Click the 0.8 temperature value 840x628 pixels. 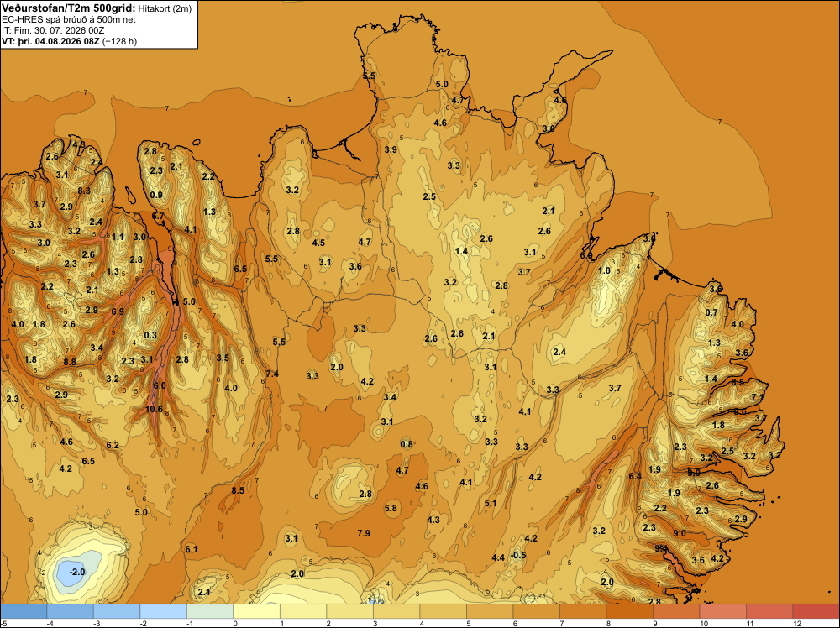pos(407,444)
